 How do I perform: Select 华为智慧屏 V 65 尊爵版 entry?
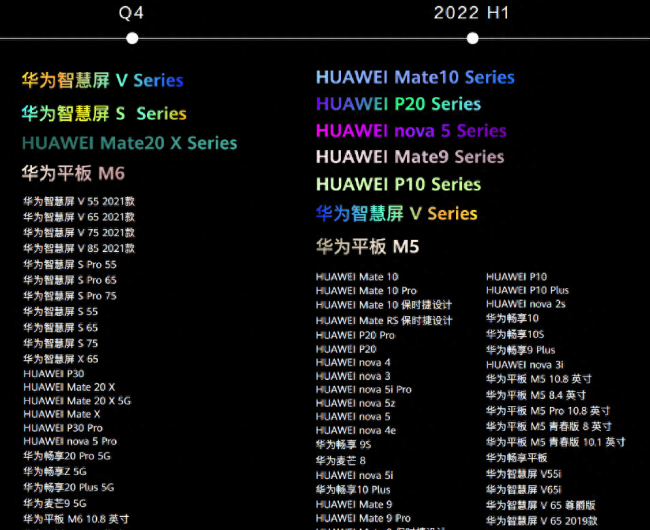click(x=541, y=506)
